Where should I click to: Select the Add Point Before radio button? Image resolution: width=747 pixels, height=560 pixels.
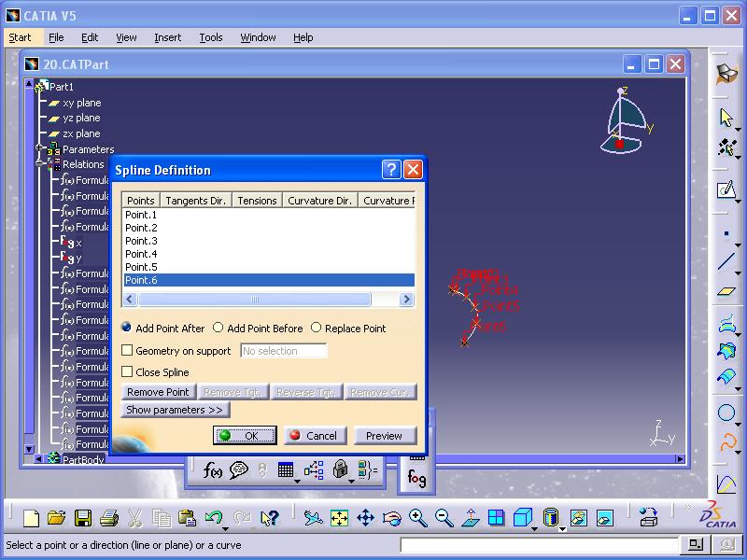point(218,329)
